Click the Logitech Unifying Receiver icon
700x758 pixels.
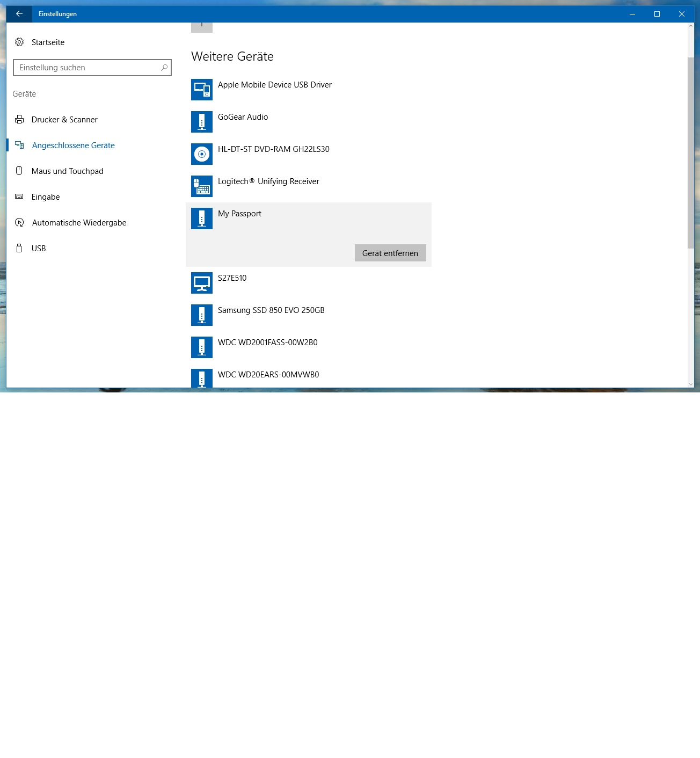coord(202,186)
